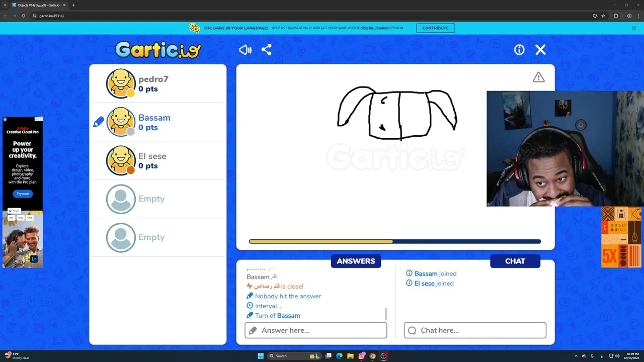Open a new browser tab
Screen dimensions: 644x362
[73, 5]
